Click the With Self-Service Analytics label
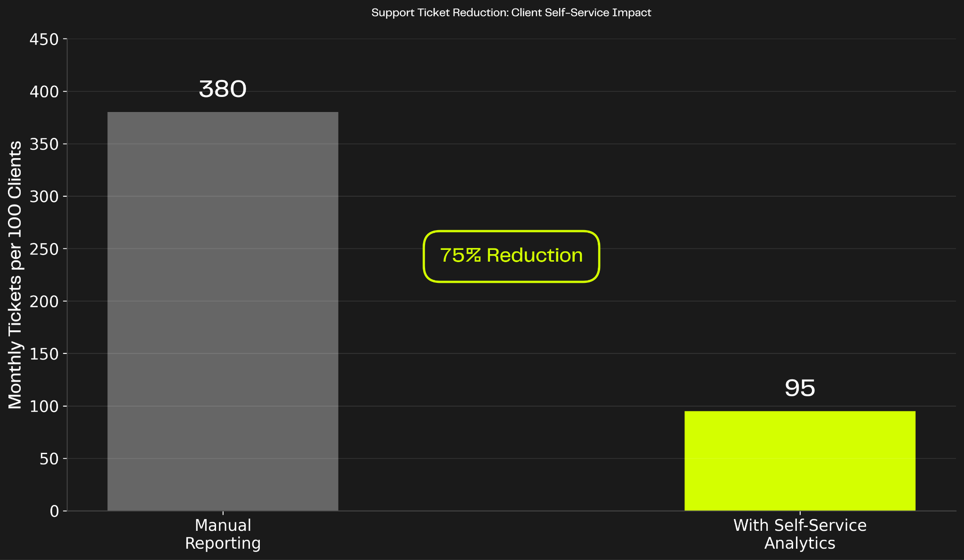 point(800,534)
